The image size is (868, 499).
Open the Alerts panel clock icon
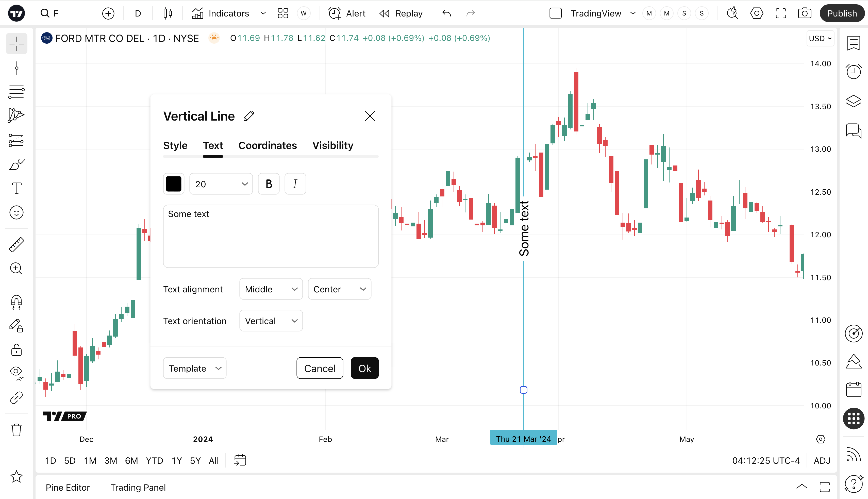(x=853, y=72)
